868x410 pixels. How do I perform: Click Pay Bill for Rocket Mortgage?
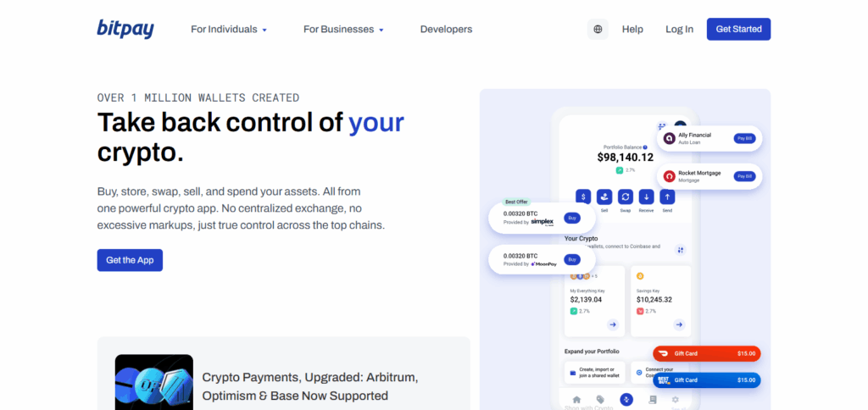click(744, 176)
